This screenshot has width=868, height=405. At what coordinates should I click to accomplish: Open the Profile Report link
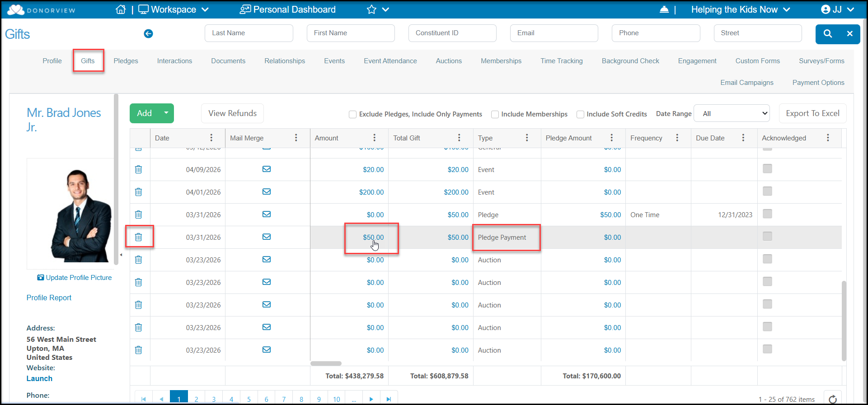pyautogui.click(x=49, y=298)
